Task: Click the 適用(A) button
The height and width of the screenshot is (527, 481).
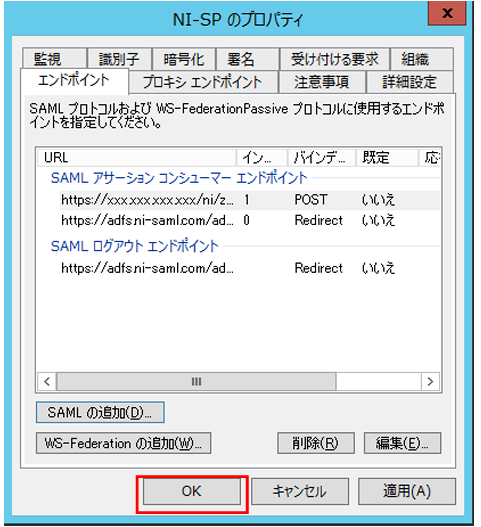Action: click(x=407, y=491)
